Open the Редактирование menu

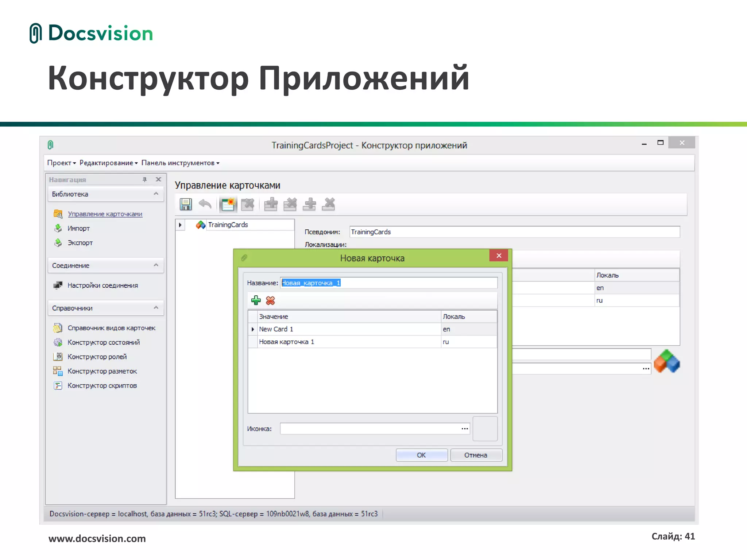click(108, 163)
